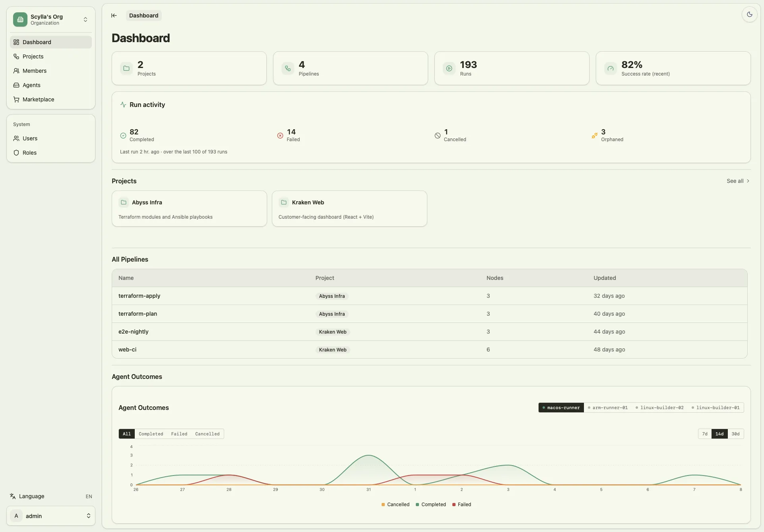Click the Success rate gauge icon
The image size is (764, 532).
coord(611,68)
